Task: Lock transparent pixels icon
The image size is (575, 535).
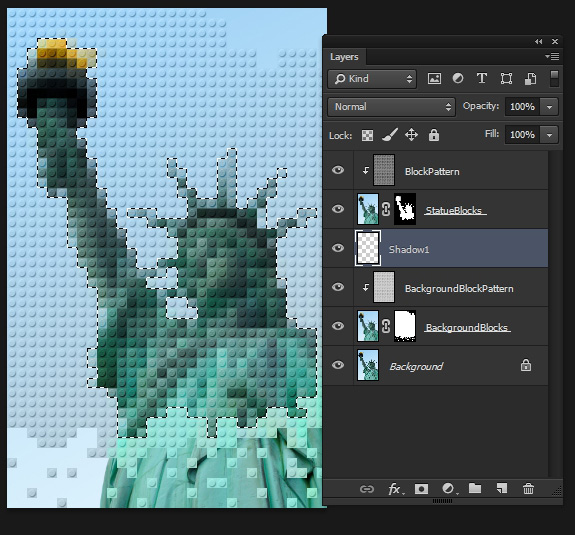Action: click(367, 135)
